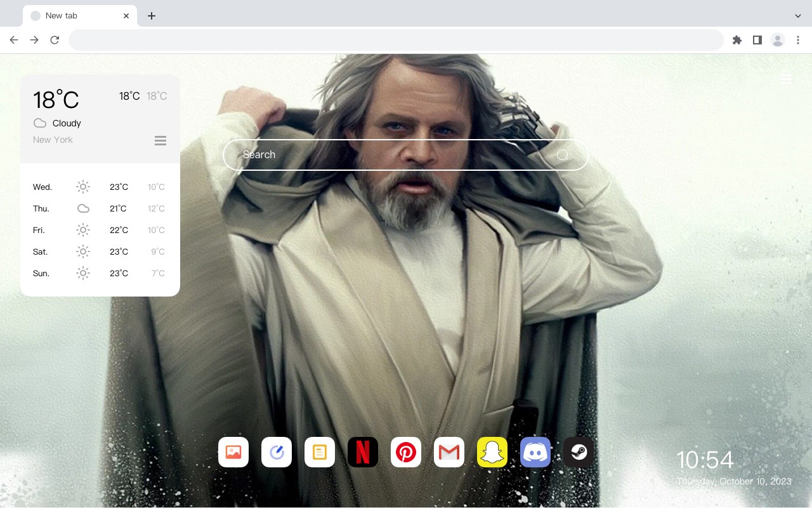This screenshot has height=508, width=812.
Task: Go forward to next page
Action: [x=34, y=40]
